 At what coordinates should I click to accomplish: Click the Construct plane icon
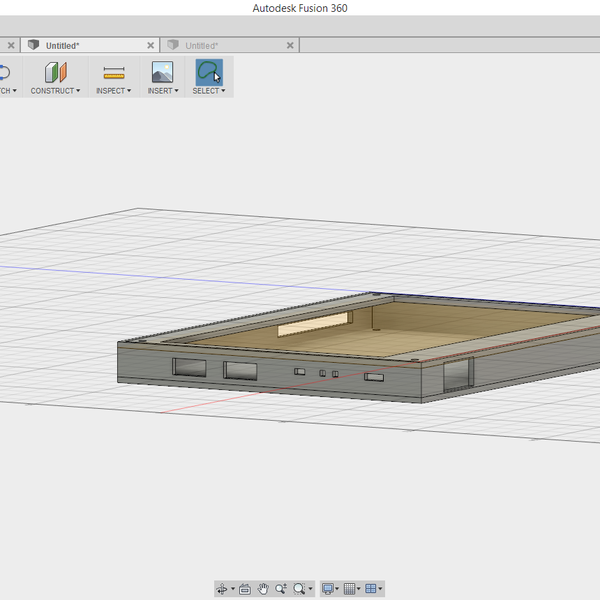tap(55, 72)
